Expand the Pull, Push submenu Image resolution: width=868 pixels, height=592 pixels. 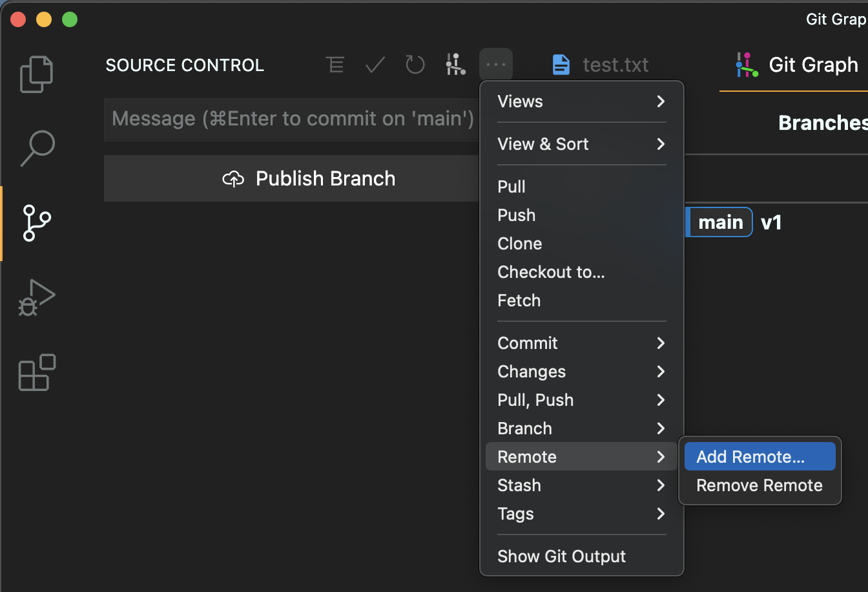(x=581, y=400)
